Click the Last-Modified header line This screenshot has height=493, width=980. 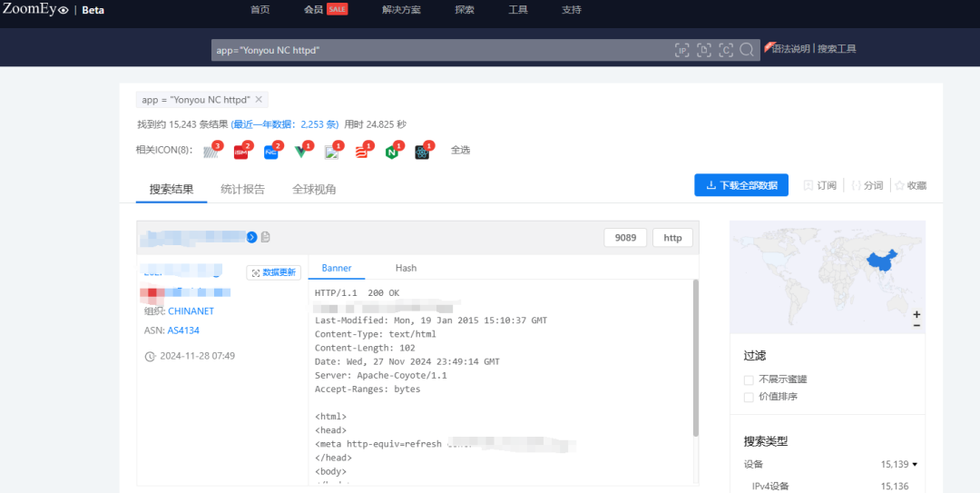[x=431, y=320]
